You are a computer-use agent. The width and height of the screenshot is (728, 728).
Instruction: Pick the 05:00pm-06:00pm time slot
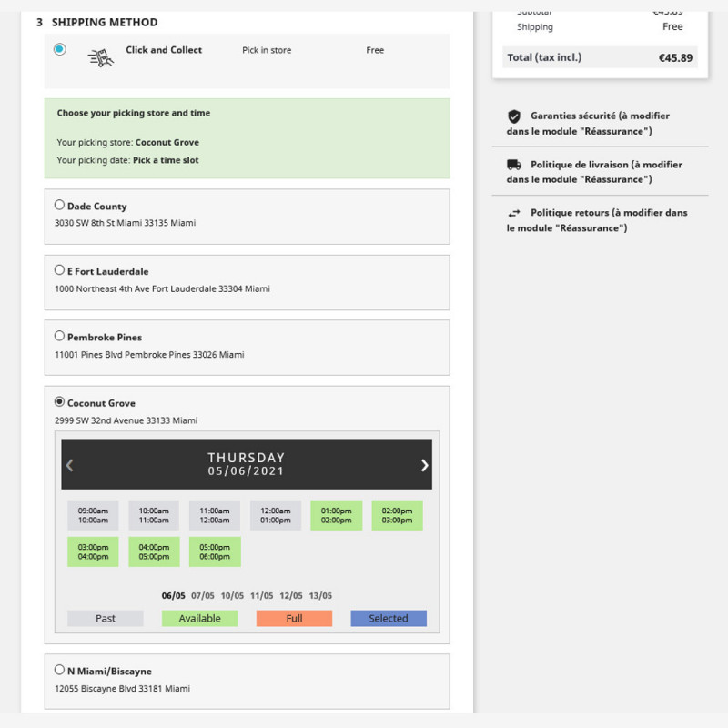tap(215, 552)
